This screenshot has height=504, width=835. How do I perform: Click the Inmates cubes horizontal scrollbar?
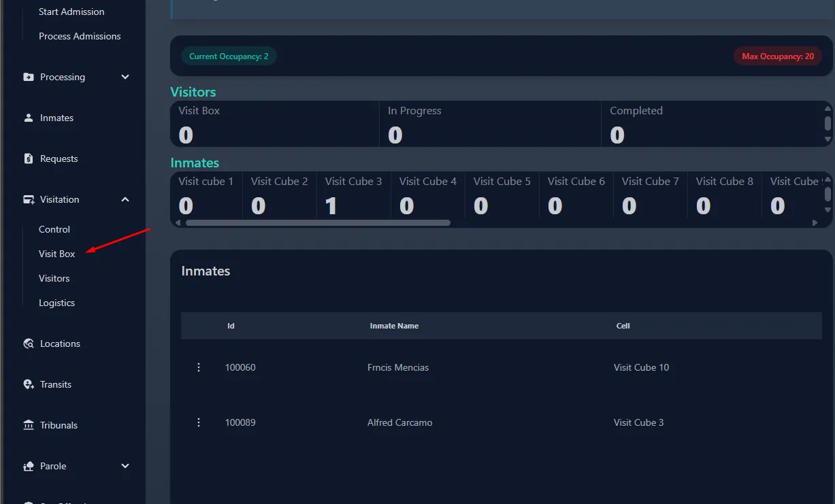point(318,222)
